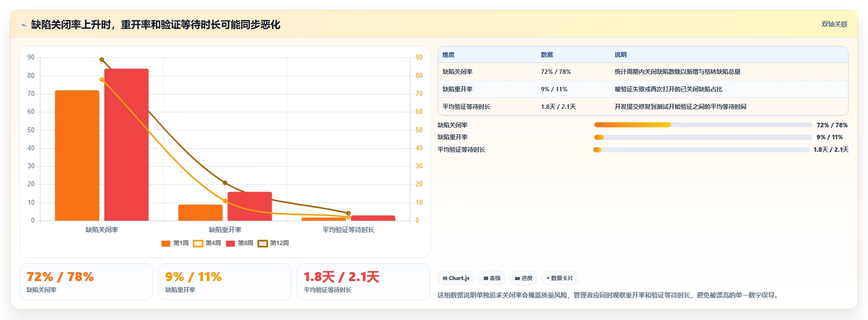This screenshot has width=868, height=320.
Task: Click the Chart.js tag
Action: tap(456, 278)
